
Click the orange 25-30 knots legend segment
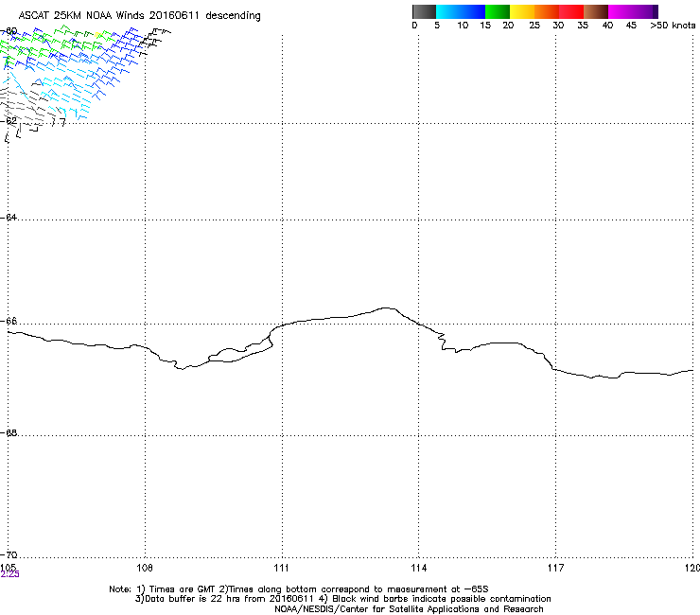(x=547, y=11)
